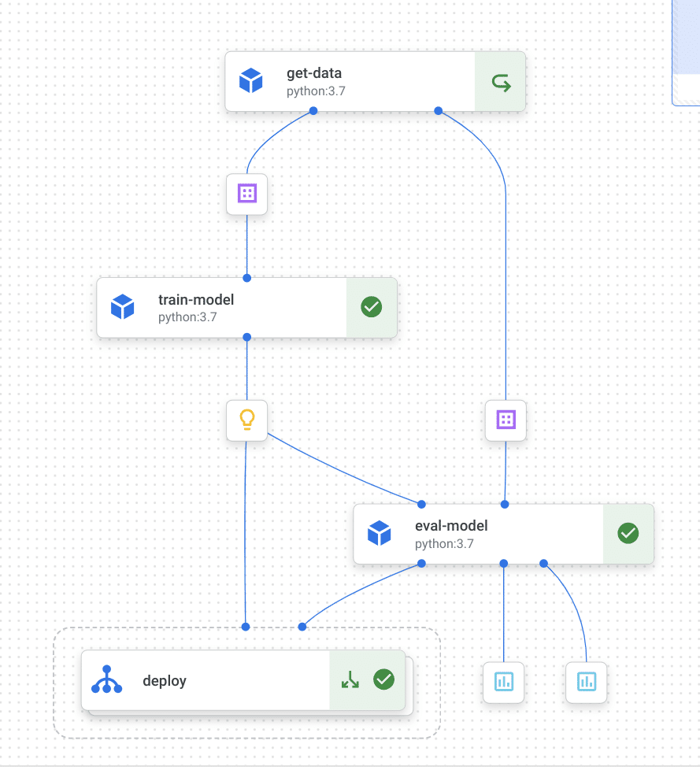Click the blue panel at top-right corner

686,51
